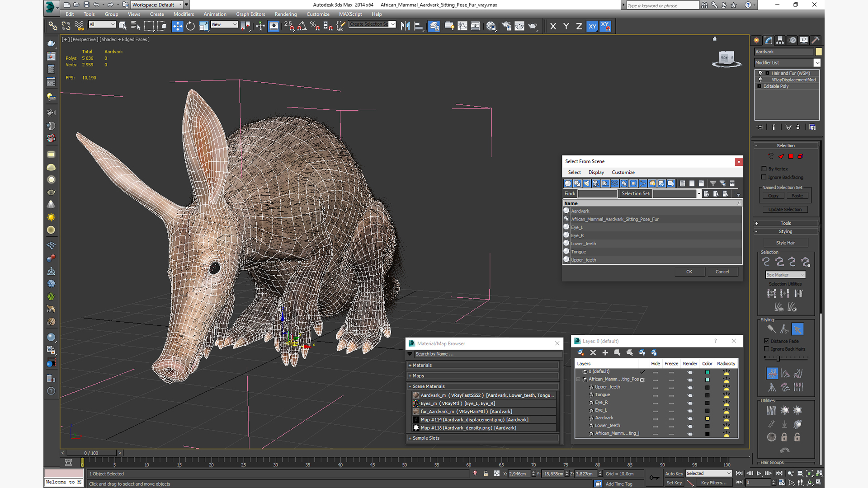Add selected objects to layer plus icon
This screenshot has width=868, height=488.
click(605, 352)
